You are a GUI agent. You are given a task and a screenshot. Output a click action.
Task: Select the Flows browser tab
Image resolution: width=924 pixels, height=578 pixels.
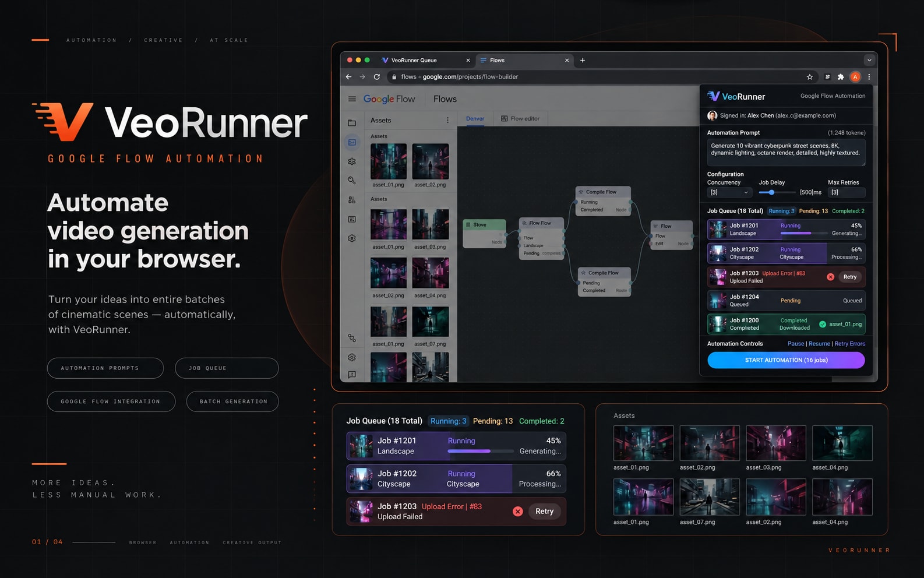pyautogui.click(x=524, y=60)
